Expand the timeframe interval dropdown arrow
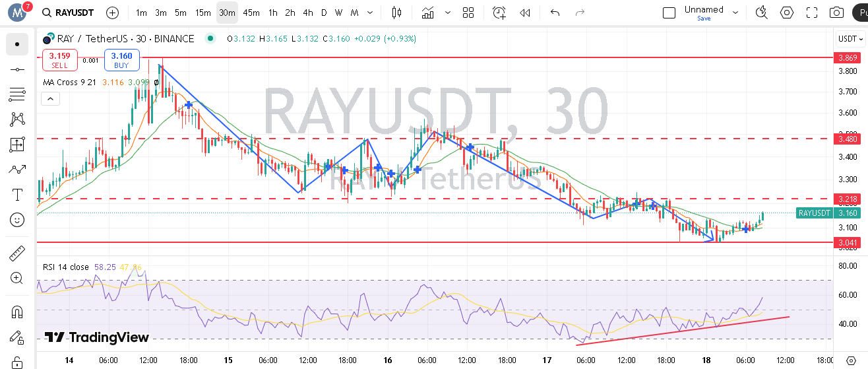The width and height of the screenshot is (868, 369). (370, 13)
